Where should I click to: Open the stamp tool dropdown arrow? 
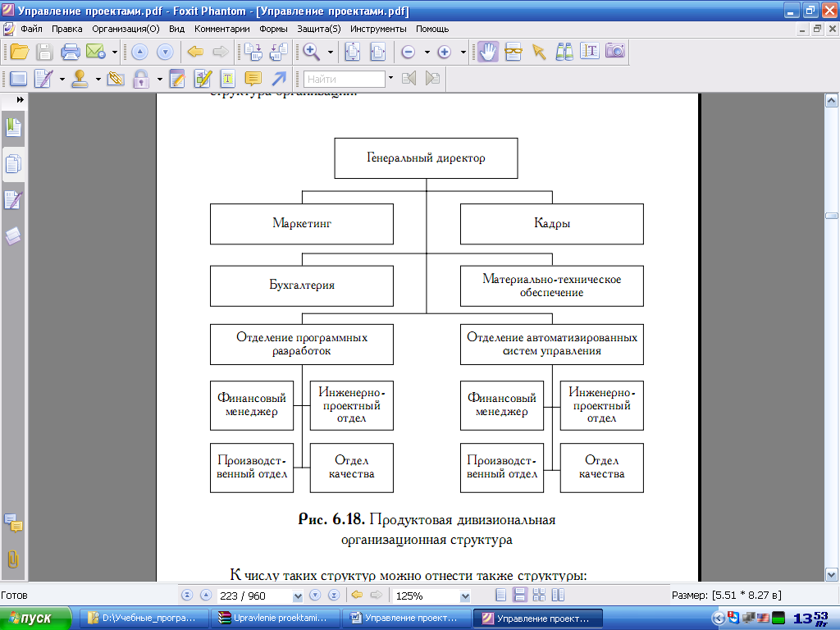98,80
